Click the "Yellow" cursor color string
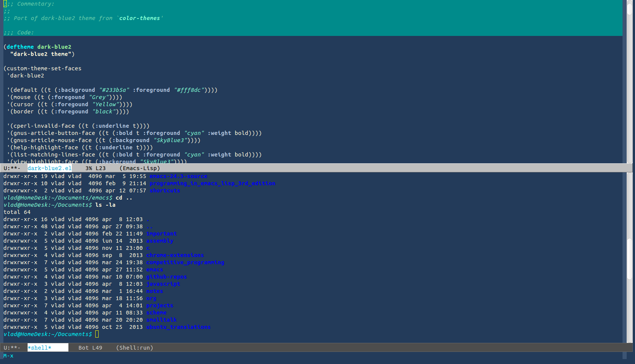This screenshot has width=635, height=364. point(106,104)
